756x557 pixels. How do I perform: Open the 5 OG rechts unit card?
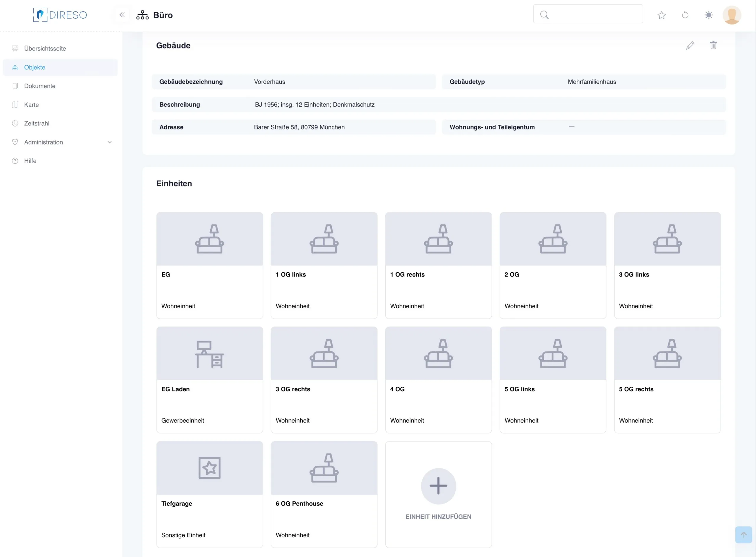pyautogui.click(x=667, y=380)
